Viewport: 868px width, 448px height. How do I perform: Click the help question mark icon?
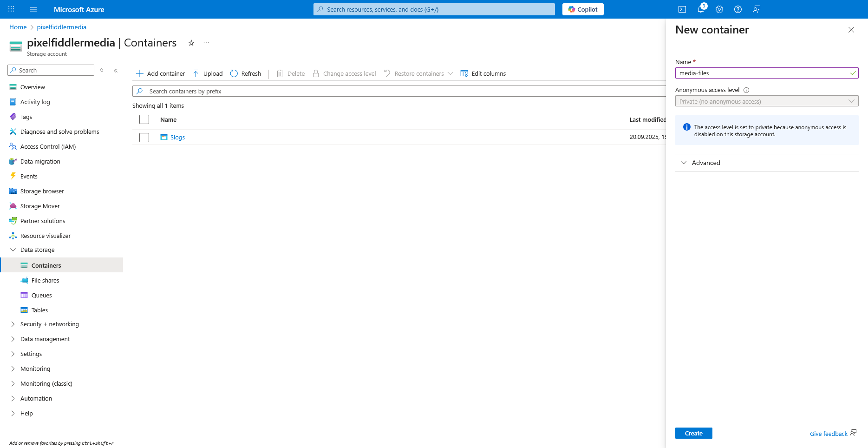point(738,9)
